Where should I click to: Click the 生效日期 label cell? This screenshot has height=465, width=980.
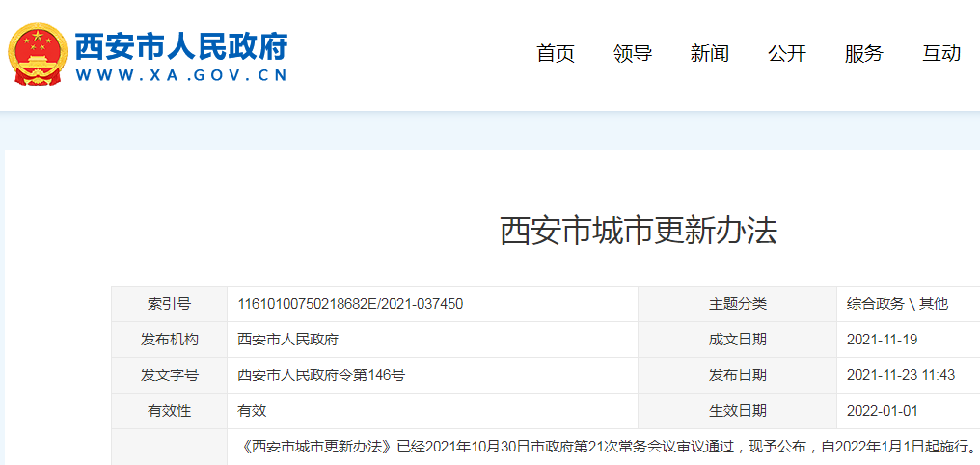738,411
